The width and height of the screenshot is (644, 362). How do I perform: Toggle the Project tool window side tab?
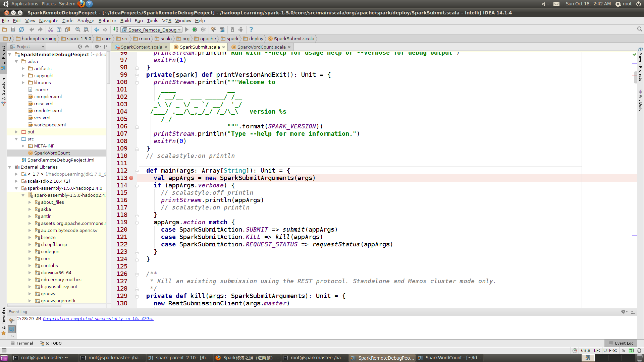tap(3, 57)
